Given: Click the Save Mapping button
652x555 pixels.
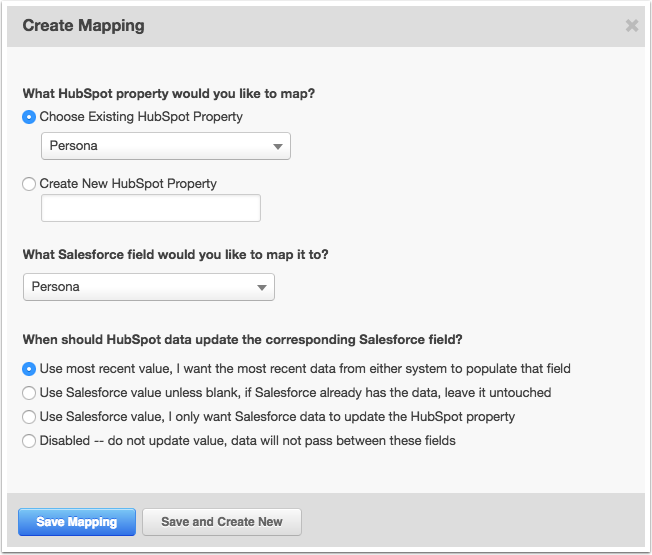Looking at the screenshot, I should click(x=77, y=522).
